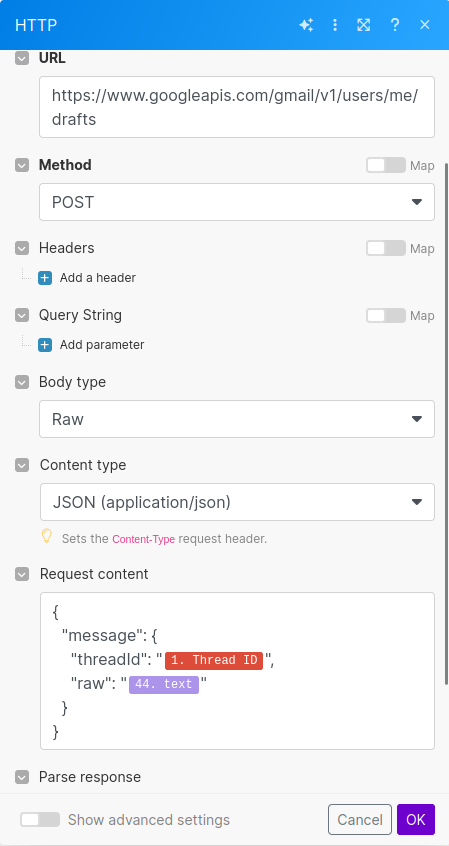This screenshot has height=846, width=449.
Task: Open the AI assistant sparkle icon
Action: pyautogui.click(x=306, y=25)
